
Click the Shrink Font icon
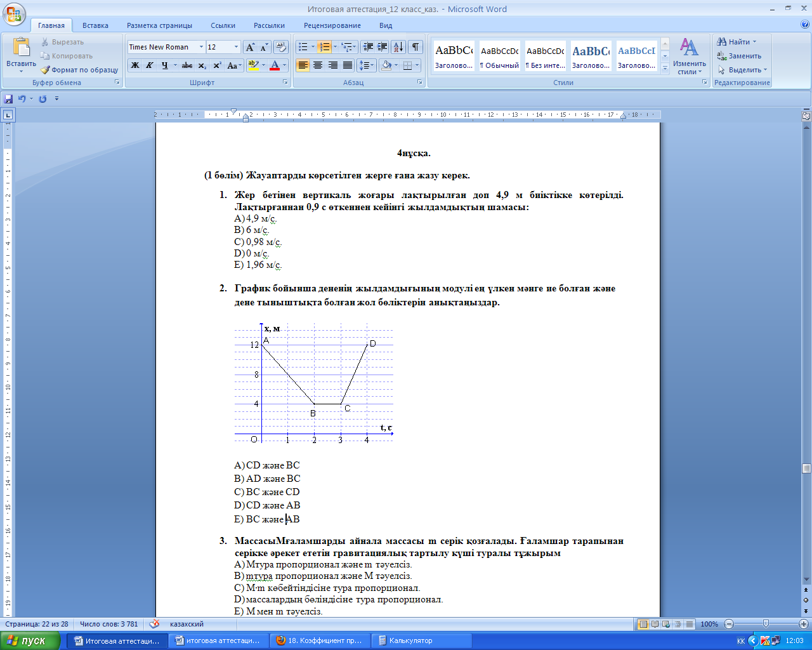tap(264, 47)
